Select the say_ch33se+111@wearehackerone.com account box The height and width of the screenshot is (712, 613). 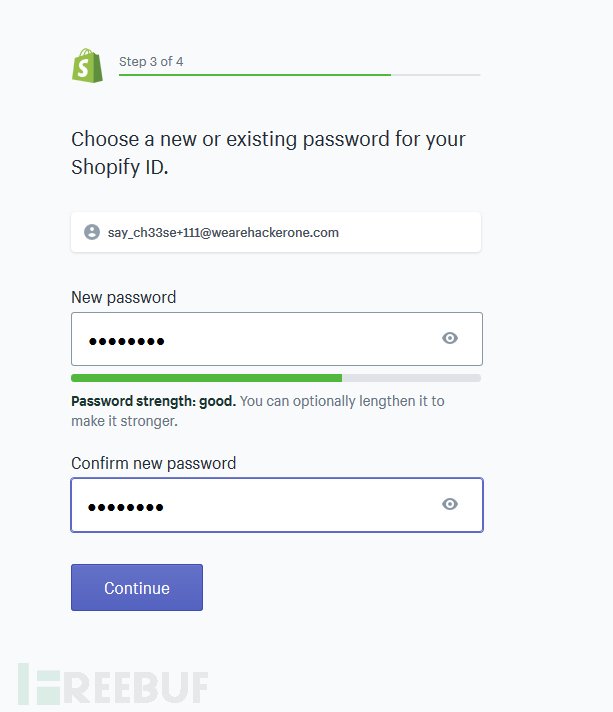click(276, 232)
